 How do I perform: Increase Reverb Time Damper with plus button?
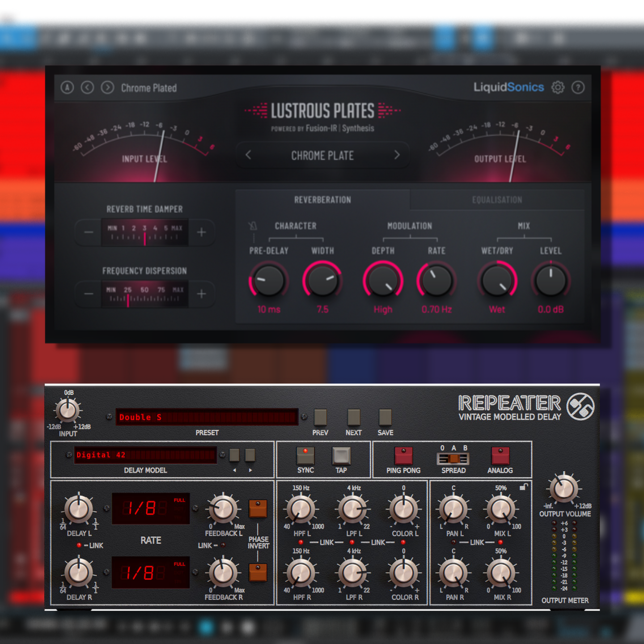[x=201, y=232]
